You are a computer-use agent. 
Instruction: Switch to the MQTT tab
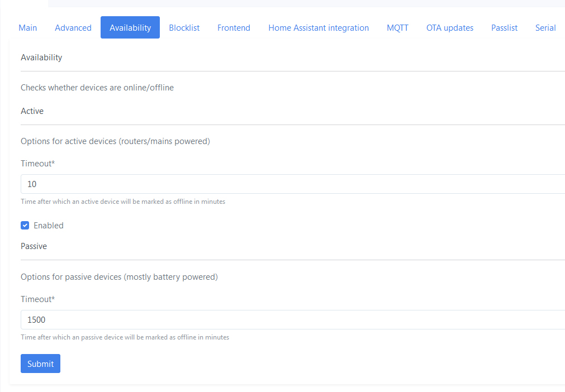click(x=397, y=28)
